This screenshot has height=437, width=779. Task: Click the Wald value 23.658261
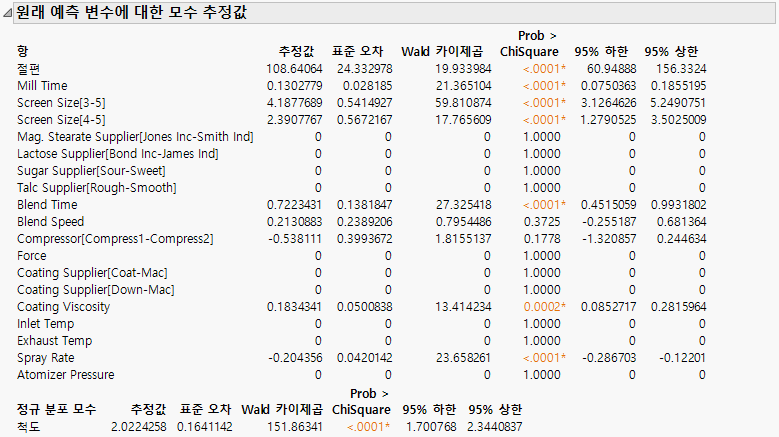[x=463, y=358]
